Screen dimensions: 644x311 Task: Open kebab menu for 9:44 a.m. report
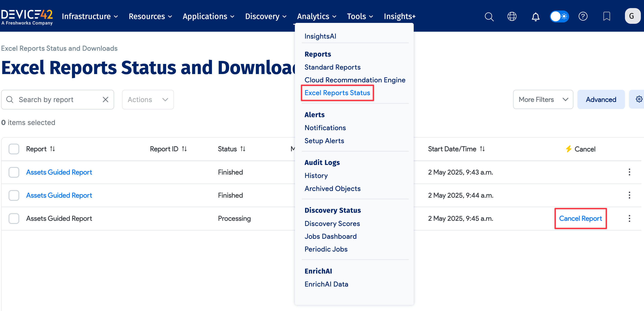(629, 195)
